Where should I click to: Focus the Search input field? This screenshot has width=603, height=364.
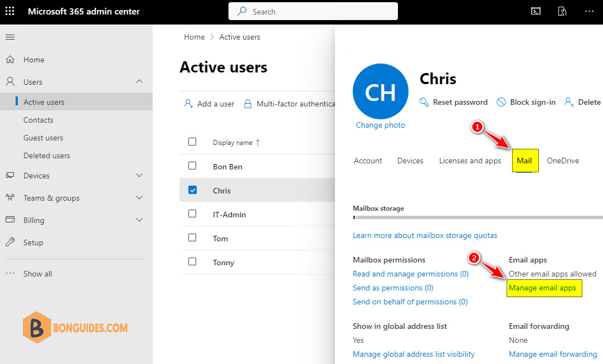[x=313, y=11]
